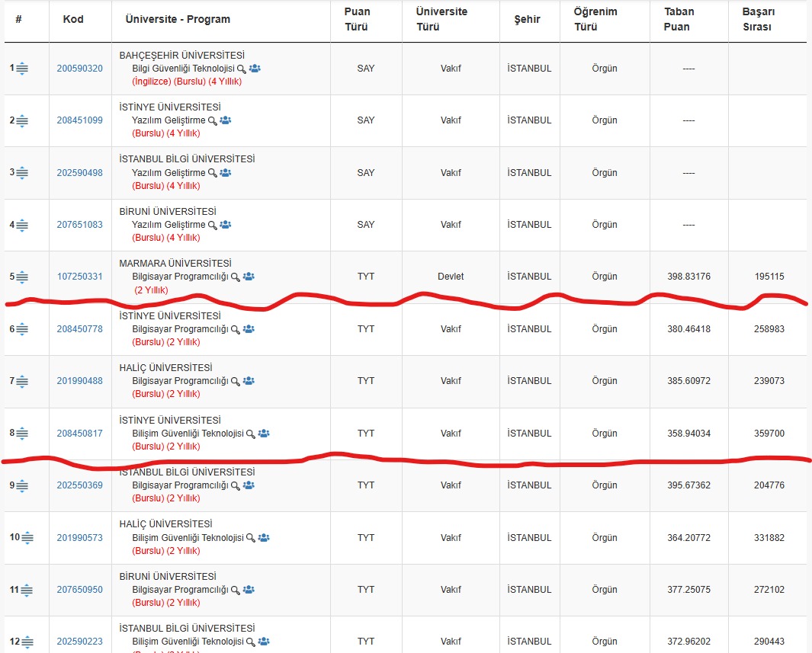Click reorder handle icon for row 9
The width and height of the screenshot is (812, 653).
click(22, 486)
